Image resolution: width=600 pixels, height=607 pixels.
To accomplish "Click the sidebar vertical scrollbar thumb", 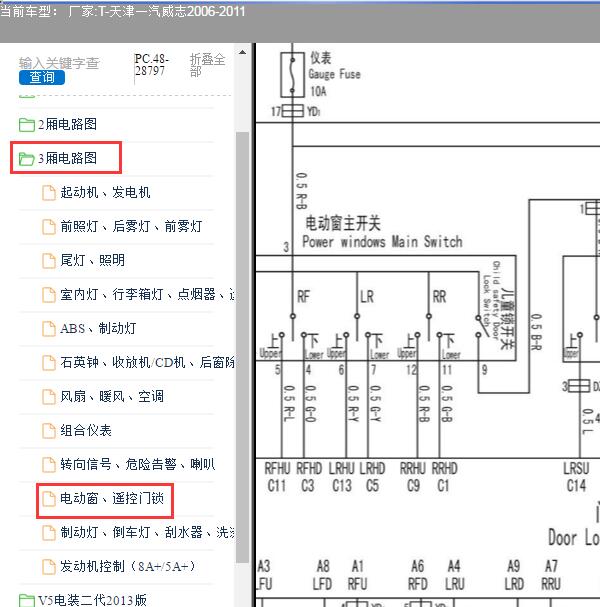I will click(242, 347).
